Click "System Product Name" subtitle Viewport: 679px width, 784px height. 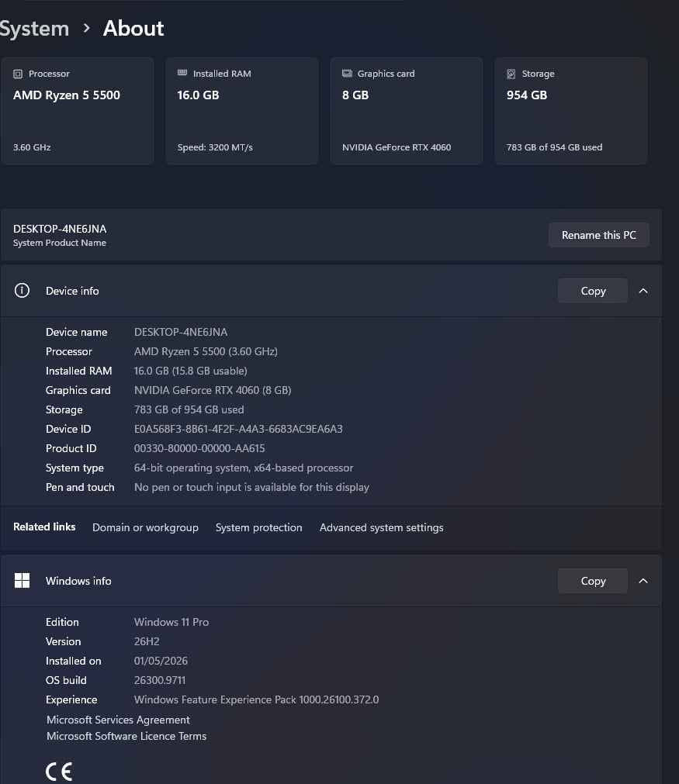pyautogui.click(x=60, y=243)
